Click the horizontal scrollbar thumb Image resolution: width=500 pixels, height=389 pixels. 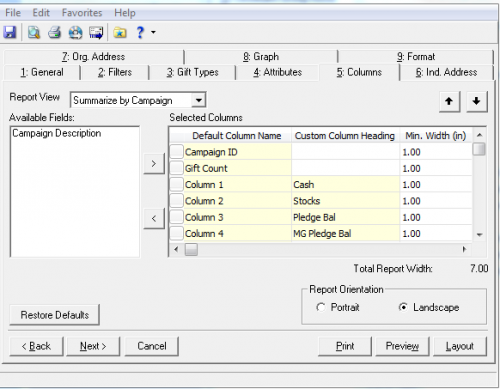pos(191,249)
